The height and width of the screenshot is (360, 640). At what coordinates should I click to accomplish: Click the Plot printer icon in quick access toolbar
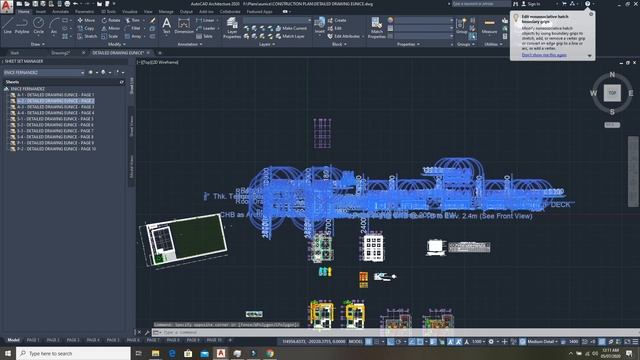[x=67, y=4]
